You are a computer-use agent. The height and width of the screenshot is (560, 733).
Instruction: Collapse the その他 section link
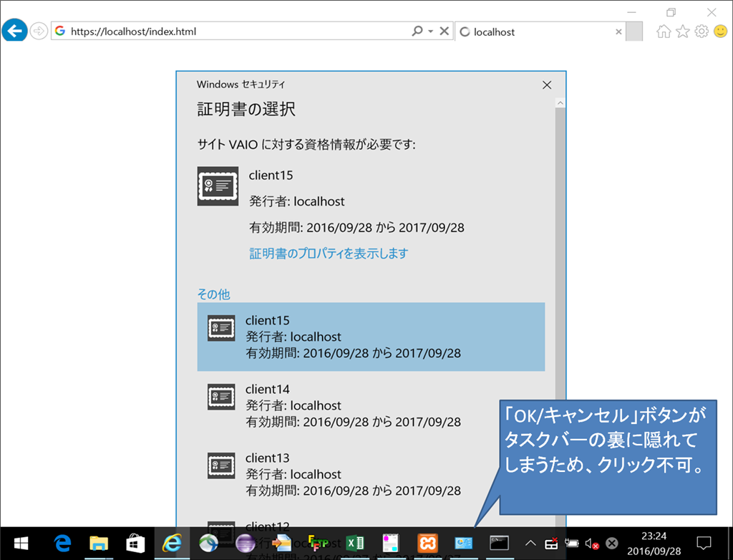coord(213,294)
